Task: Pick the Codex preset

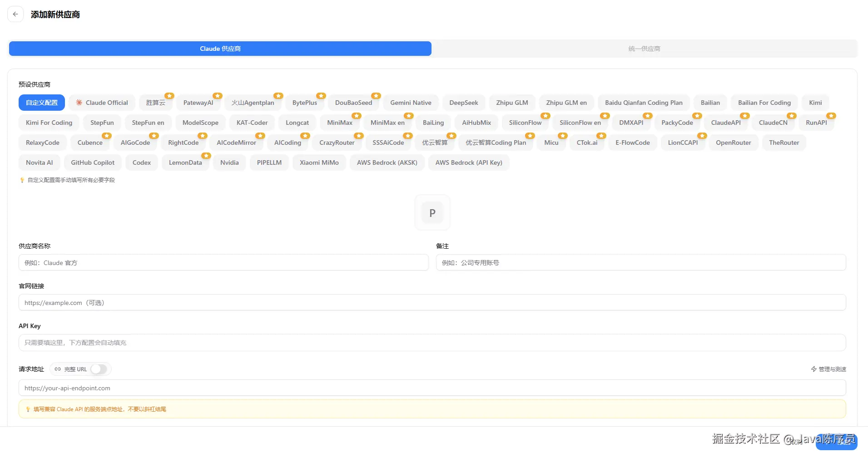Action: coord(142,162)
